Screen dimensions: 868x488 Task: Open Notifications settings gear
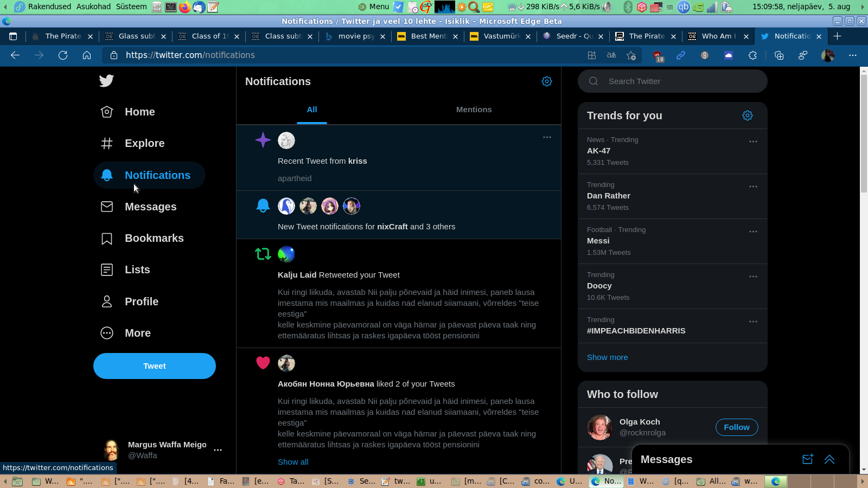point(547,81)
